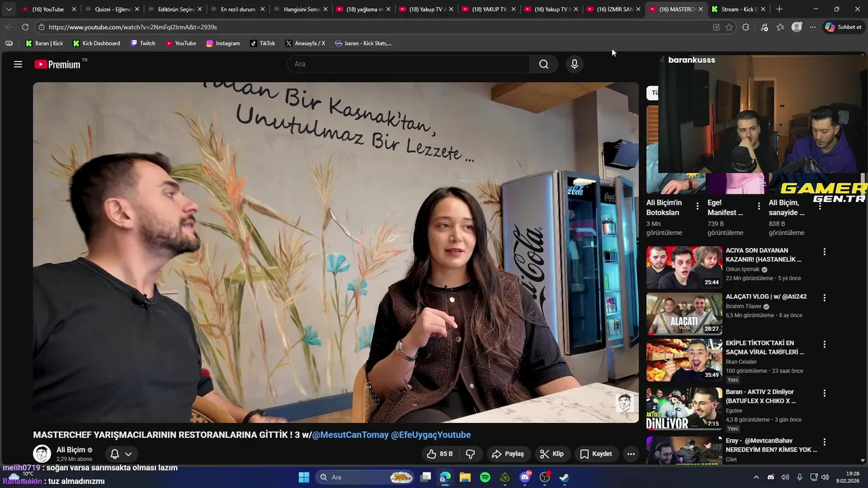Open Eray - @MevtcanBahav video title
The height and width of the screenshot is (488, 868).
point(771,445)
